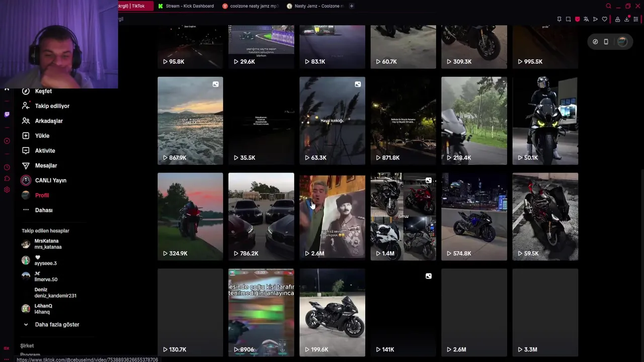
Task: Click the Arkadaşlar people icon
Action: (26, 121)
